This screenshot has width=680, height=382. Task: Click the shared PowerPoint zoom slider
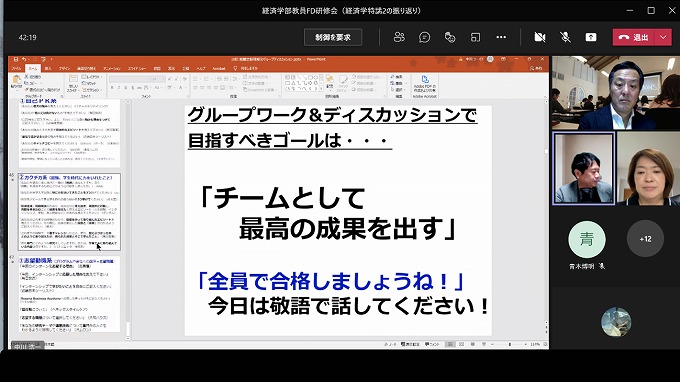tap(510, 344)
